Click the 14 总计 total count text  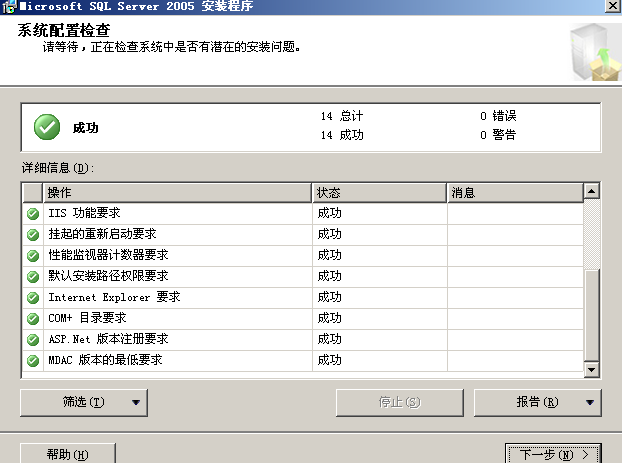(342, 116)
